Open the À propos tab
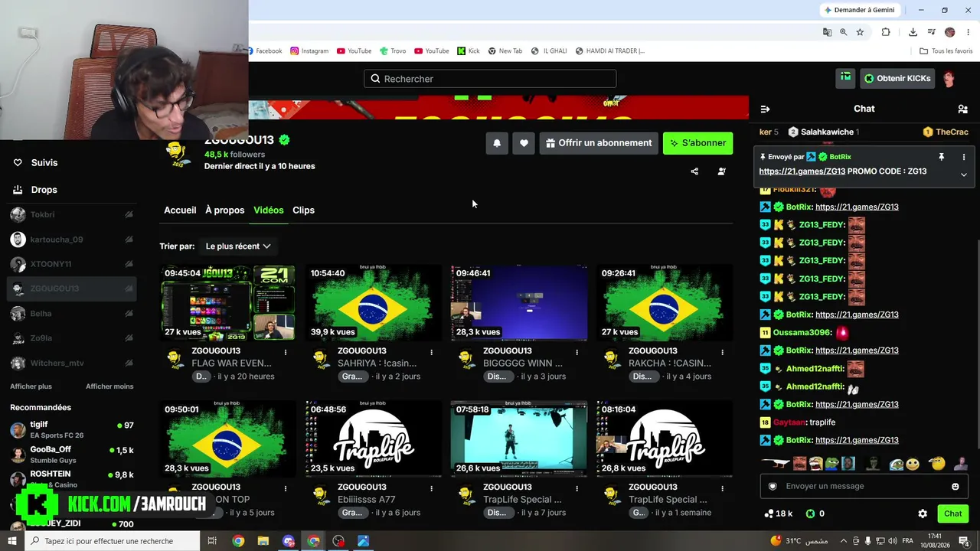Viewport: 980px width, 551px height. tap(225, 210)
